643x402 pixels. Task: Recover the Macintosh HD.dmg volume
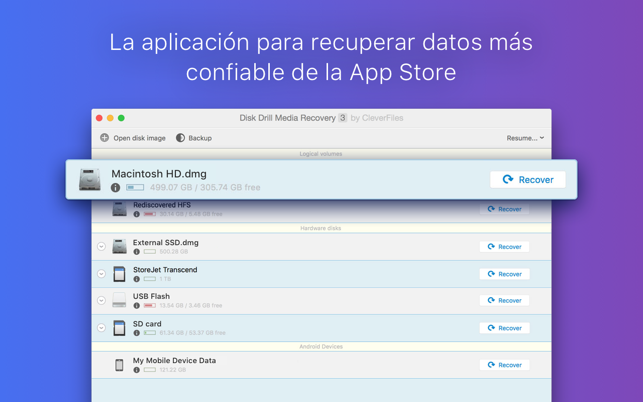coord(528,180)
